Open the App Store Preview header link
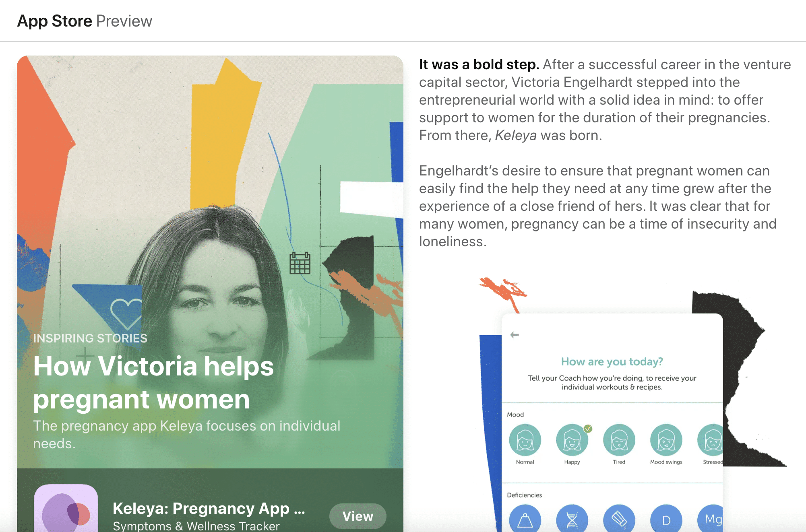 85,21
